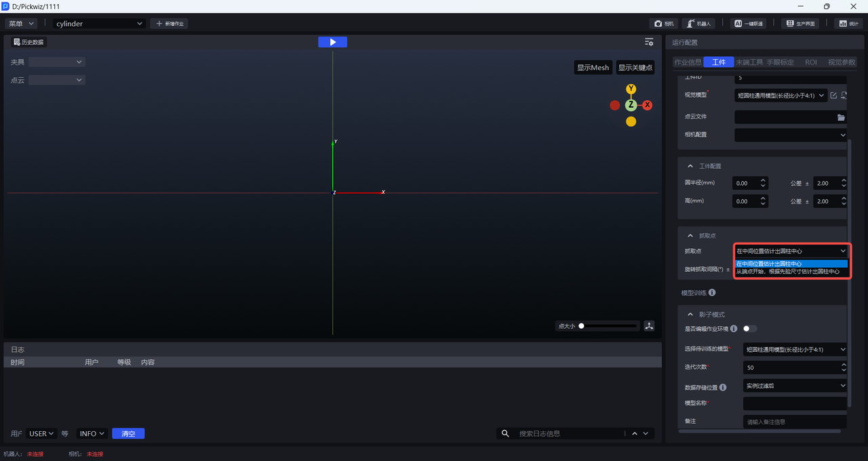The width and height of the screenshot is (868, 461).
Task: Open the robot (机器人) settings
Action: (698, 24)
